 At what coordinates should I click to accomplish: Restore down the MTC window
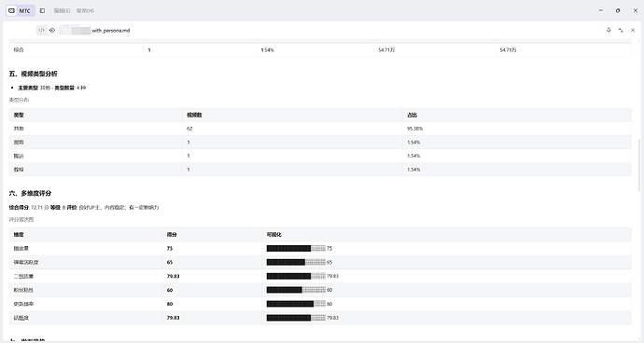point(618,10)
